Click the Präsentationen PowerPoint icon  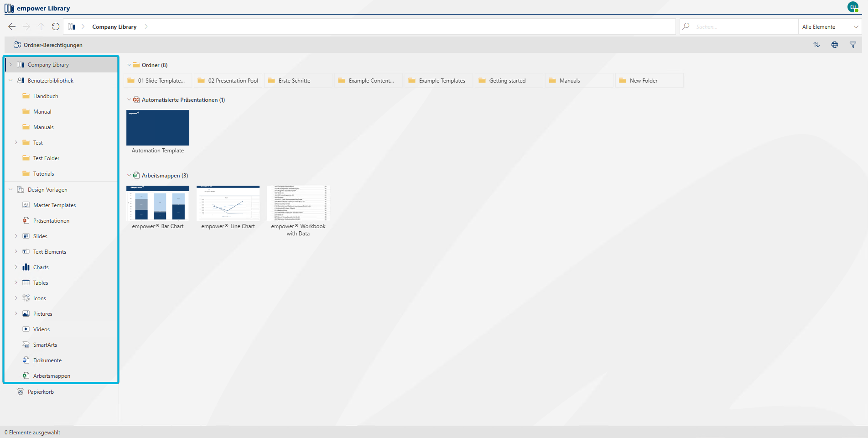[x=26, y=220]
